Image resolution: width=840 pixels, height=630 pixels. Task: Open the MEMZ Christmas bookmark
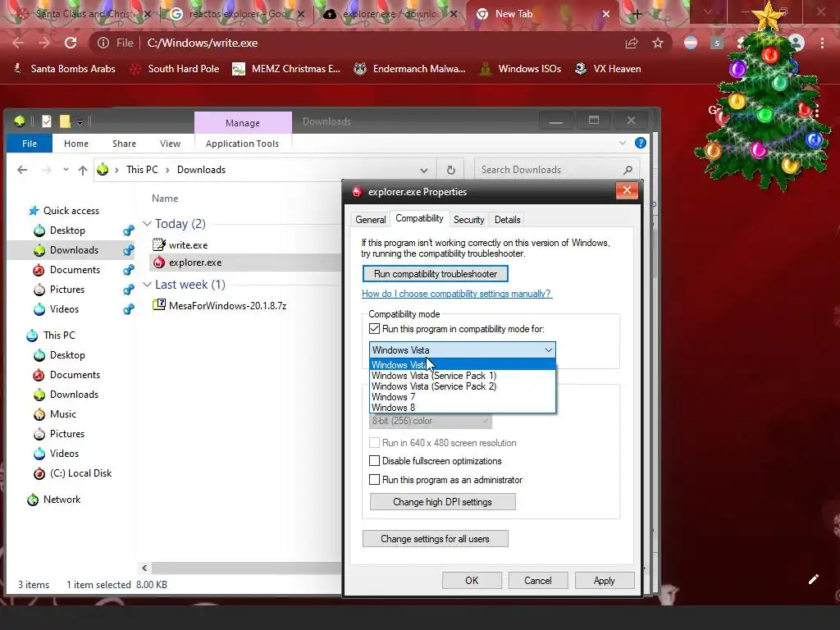pyautogui.click(x=286, y=69)
